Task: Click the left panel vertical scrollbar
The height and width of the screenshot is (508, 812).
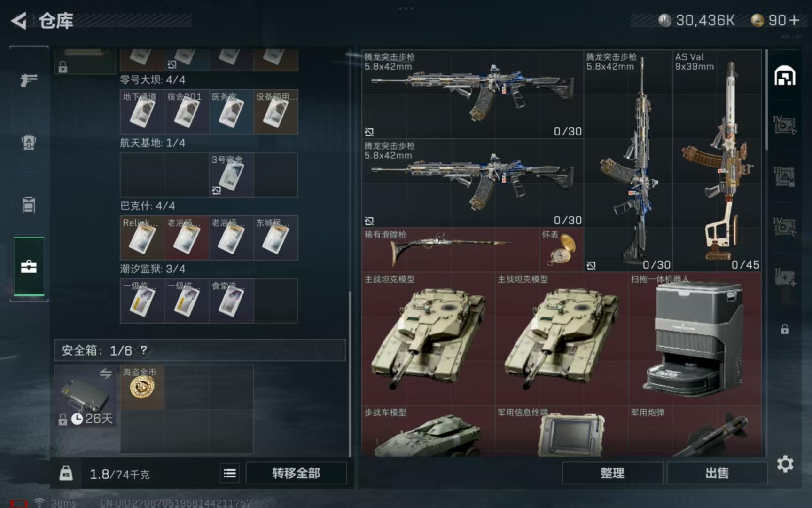Action: (350, 374)
